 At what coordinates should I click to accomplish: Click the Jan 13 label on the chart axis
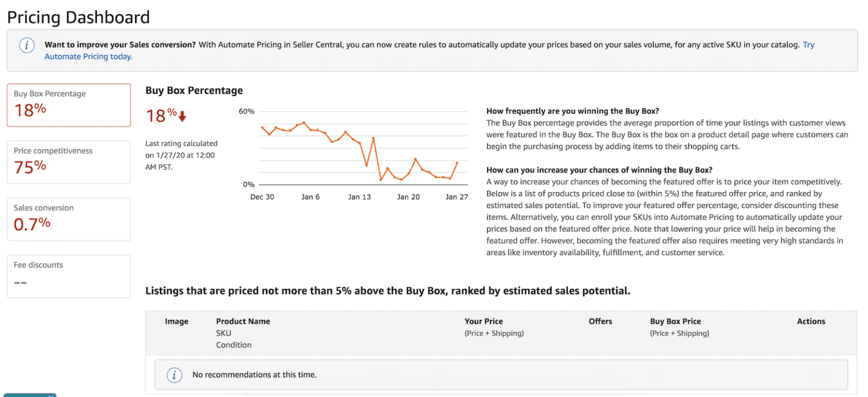click(359, 197)
